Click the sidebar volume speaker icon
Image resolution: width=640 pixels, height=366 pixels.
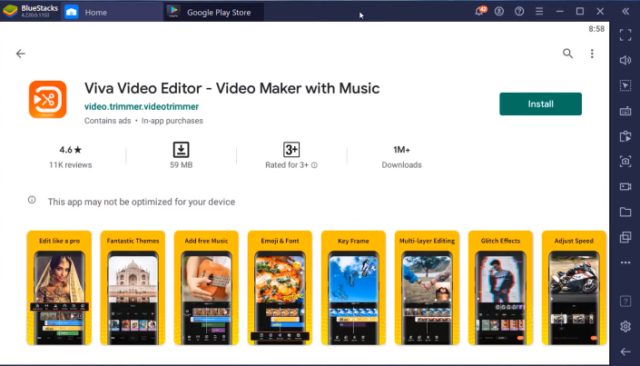point(625,60)
